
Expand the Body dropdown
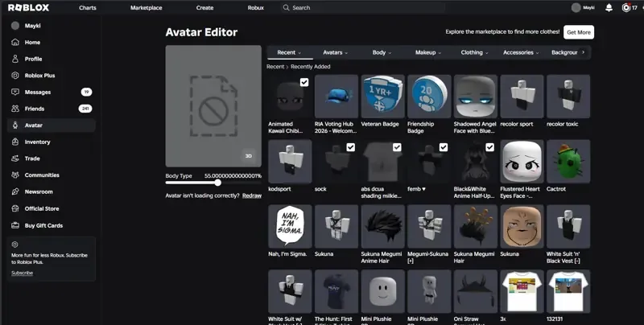coord(382,52)
